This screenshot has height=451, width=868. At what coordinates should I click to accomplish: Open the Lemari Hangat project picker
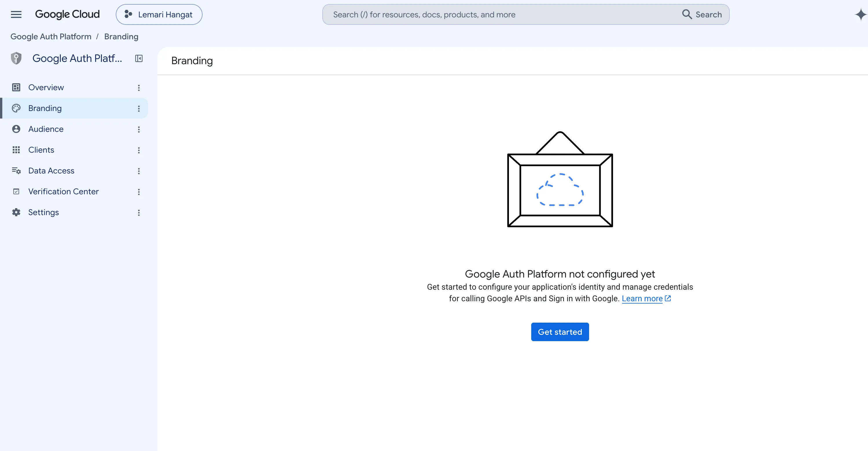pyautogui.click(x=159, y=14)
